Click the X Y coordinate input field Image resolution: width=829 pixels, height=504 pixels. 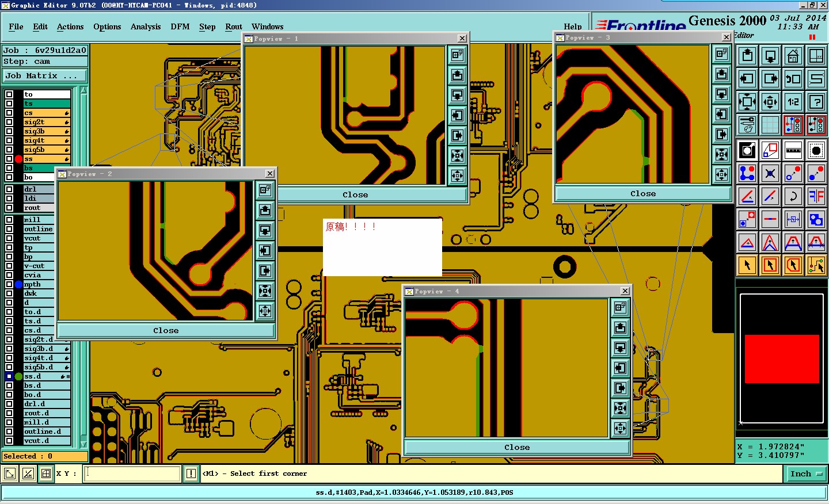pos(133,474)
